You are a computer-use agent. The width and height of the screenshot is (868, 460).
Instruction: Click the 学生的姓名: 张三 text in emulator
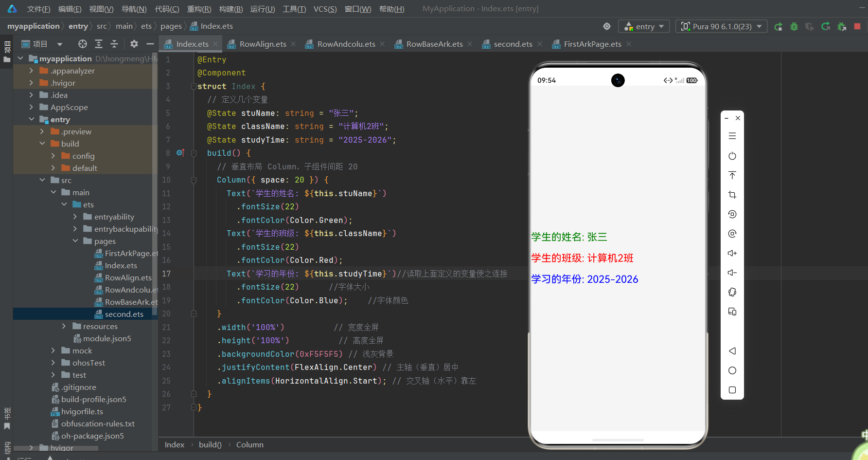coord(569,237)
